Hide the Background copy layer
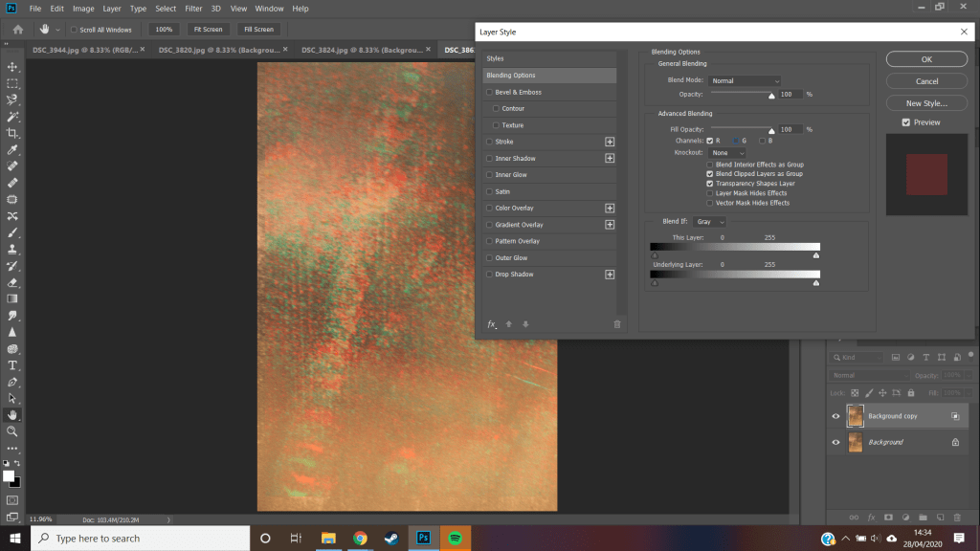980x551 pixels. (x=835, y=416)
